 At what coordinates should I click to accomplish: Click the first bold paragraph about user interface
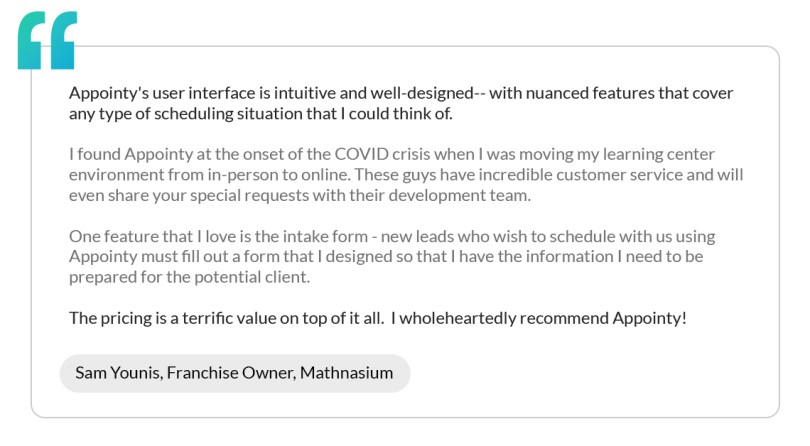[400, 103]
